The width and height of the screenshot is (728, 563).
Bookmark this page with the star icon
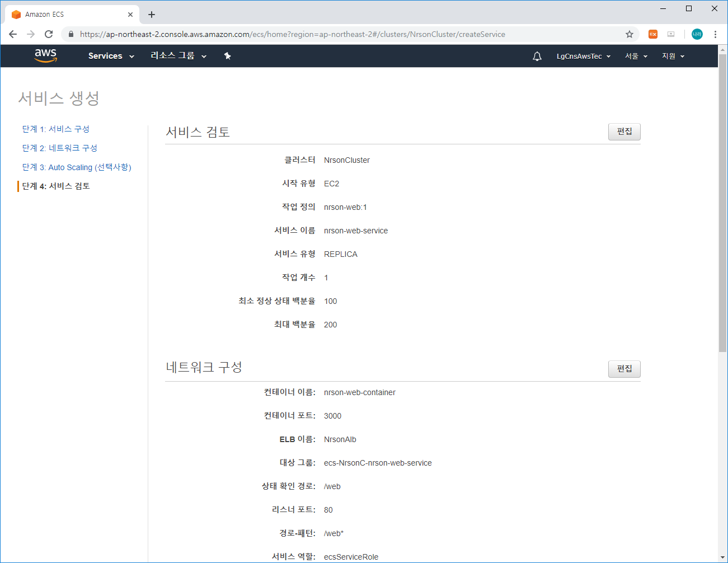pos(630,34)
